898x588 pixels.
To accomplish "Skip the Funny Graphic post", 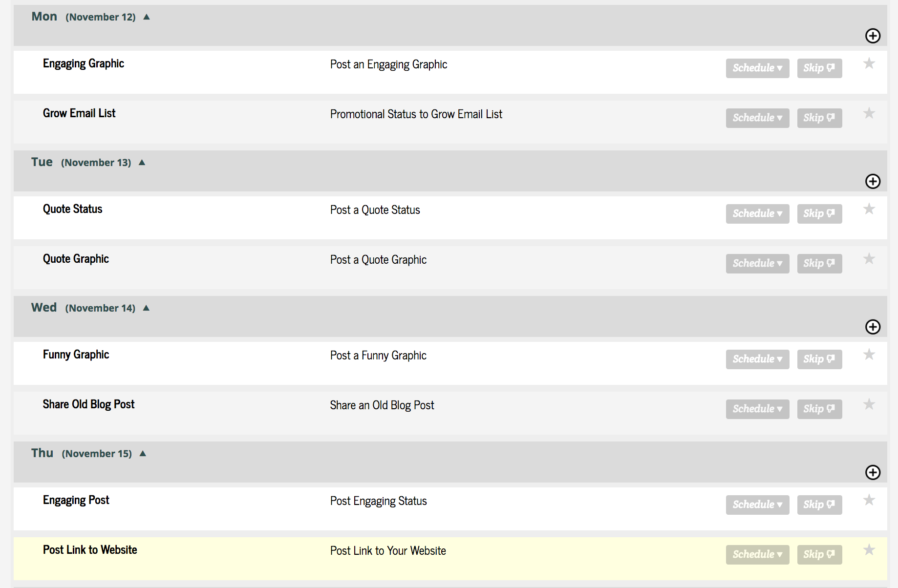I will pos(819,359).
